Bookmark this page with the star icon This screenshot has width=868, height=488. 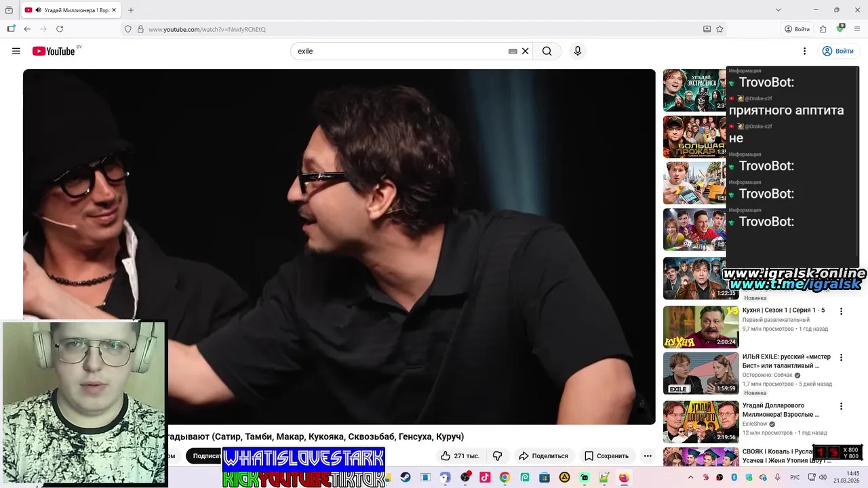coord(719,29)
